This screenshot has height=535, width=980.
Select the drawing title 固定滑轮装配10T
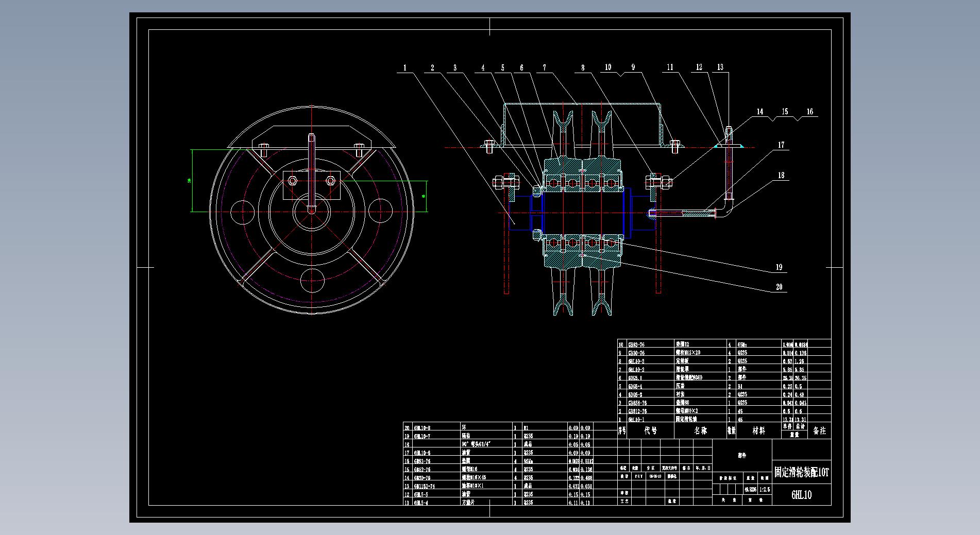click(801, 473)
